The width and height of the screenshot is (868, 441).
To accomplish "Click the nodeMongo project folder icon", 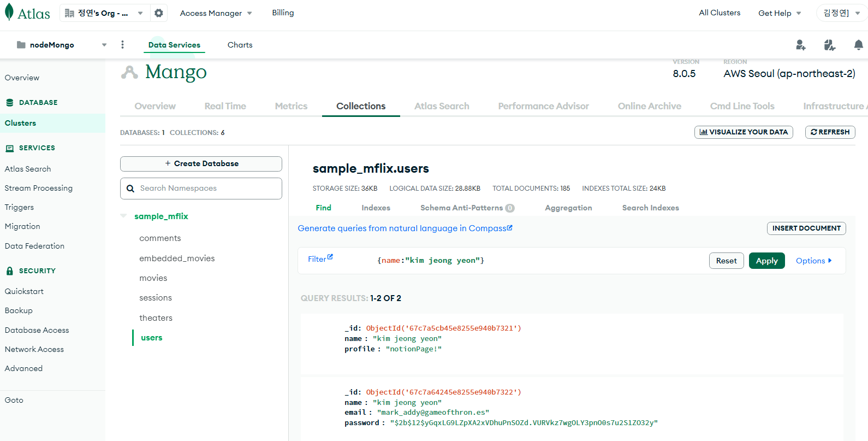I will point(21,45).
